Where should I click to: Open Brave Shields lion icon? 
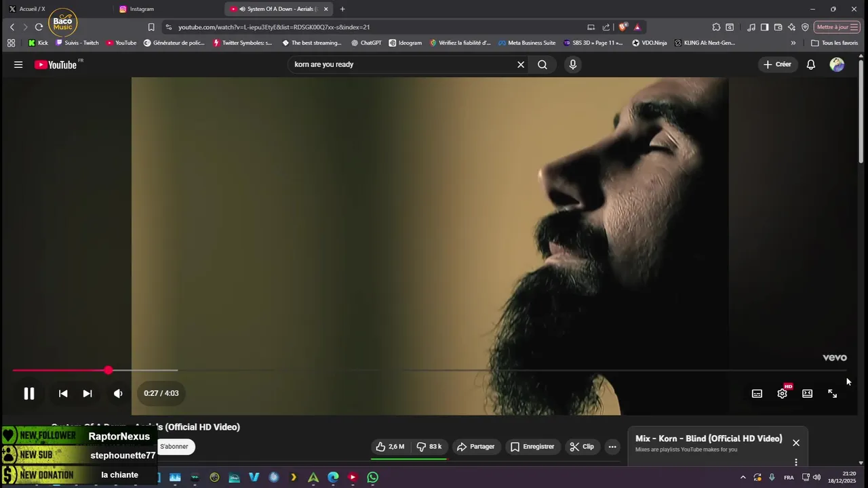point(623,27)
